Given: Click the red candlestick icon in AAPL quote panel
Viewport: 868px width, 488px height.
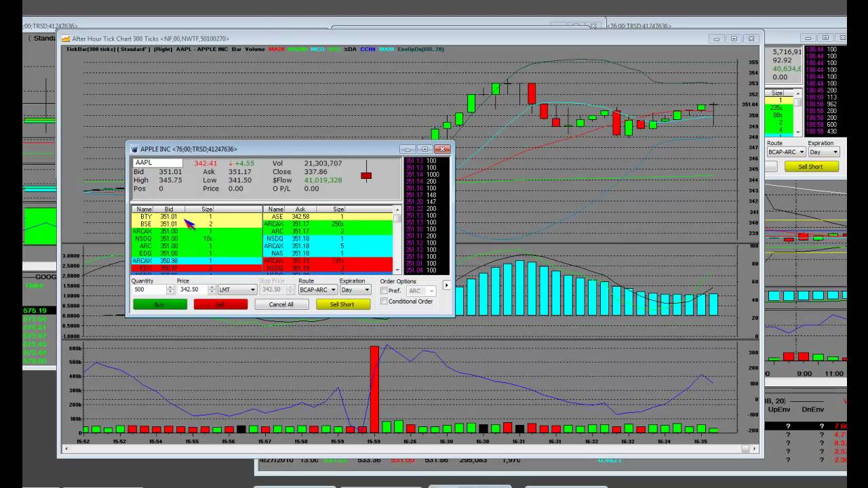Looking at the screenshot, I should click(366, 176).
